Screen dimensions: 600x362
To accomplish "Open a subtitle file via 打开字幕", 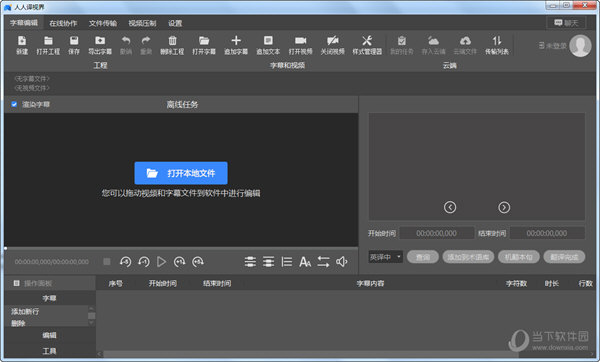I will (204, 45).
